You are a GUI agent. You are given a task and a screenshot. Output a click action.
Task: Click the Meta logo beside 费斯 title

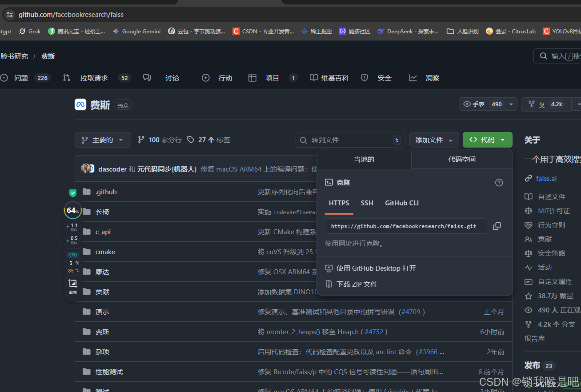[x=80, y=104]
